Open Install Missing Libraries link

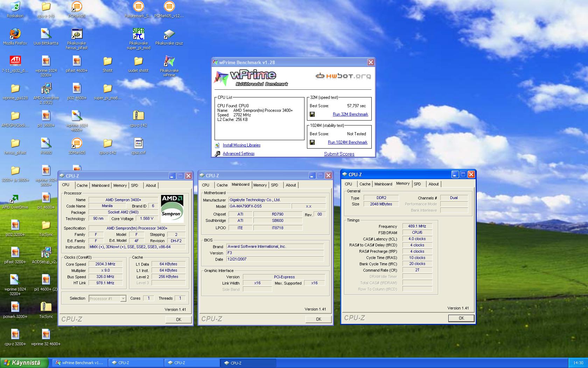click(x=241, y=145)
